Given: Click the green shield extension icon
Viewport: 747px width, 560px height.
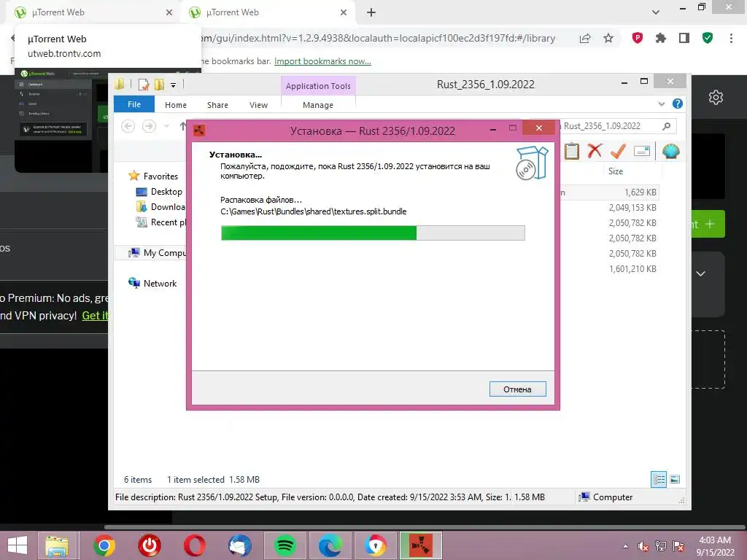Looking at the screenshot, I should coord(708,38).
